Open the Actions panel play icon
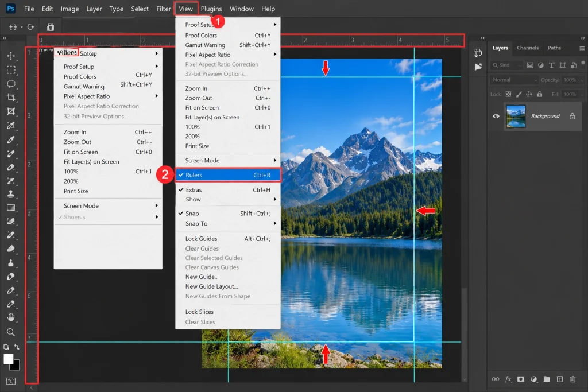Screen dimensions: 588x392 478,67
